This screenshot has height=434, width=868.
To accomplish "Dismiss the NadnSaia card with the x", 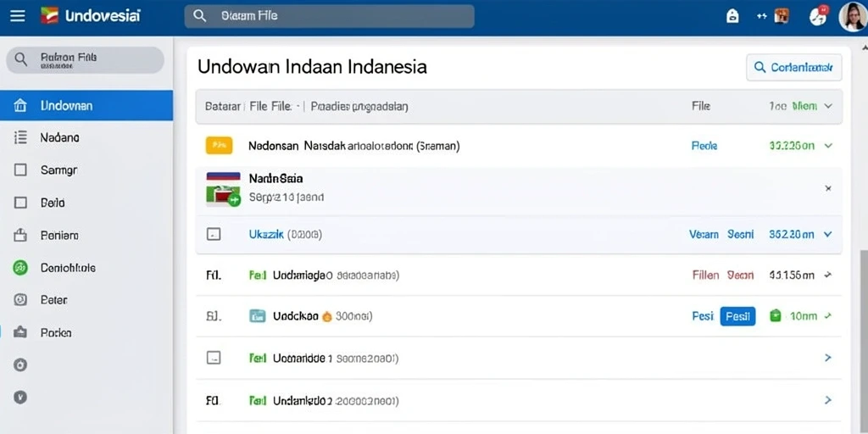I will point(828,188).
